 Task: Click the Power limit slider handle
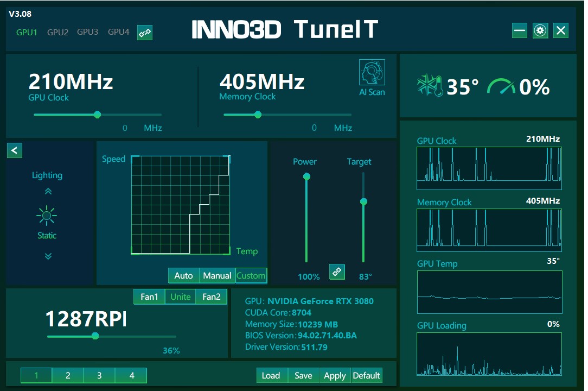pyautogui.click(x=307, y=176)
